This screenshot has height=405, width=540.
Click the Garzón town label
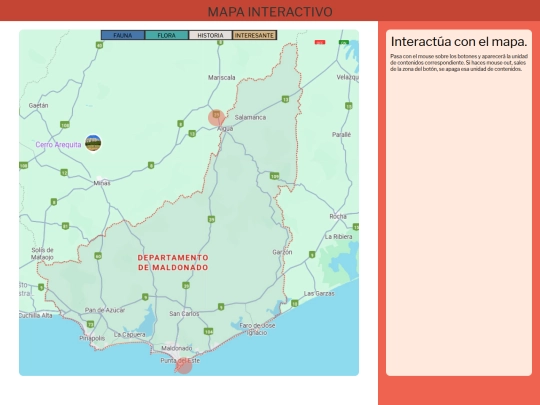click(282, 252)
